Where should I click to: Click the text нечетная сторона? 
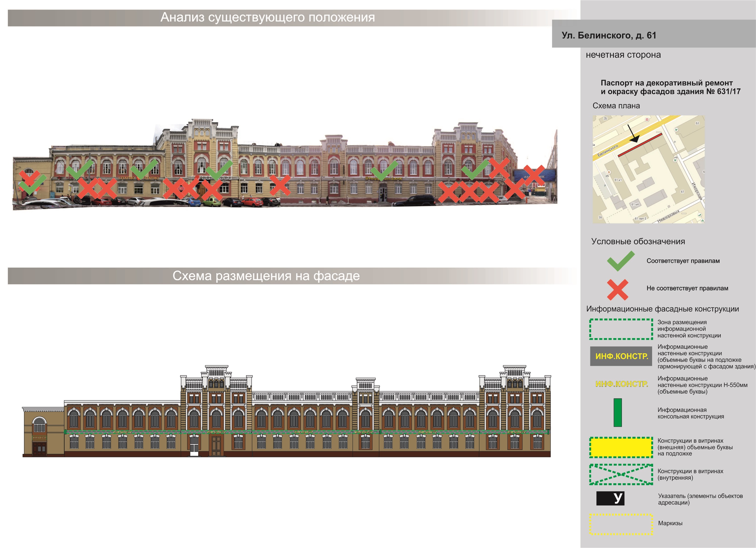(x=623, y=55)
